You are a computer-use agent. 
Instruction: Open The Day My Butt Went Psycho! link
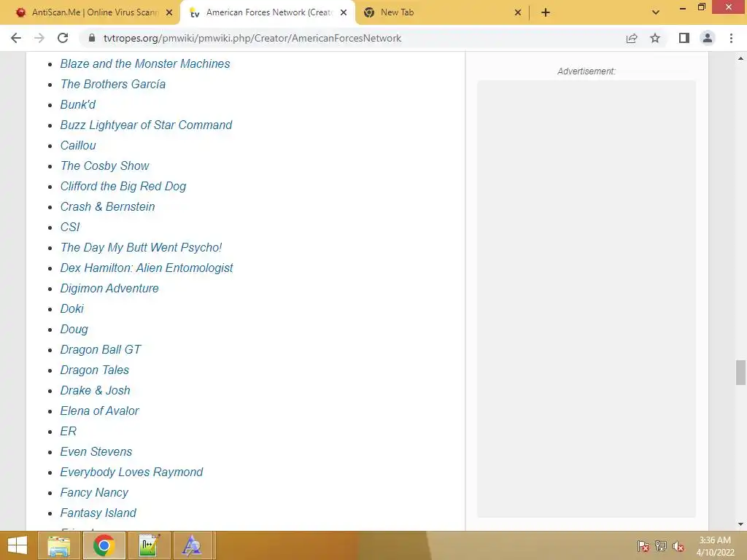tap(141, 248)
